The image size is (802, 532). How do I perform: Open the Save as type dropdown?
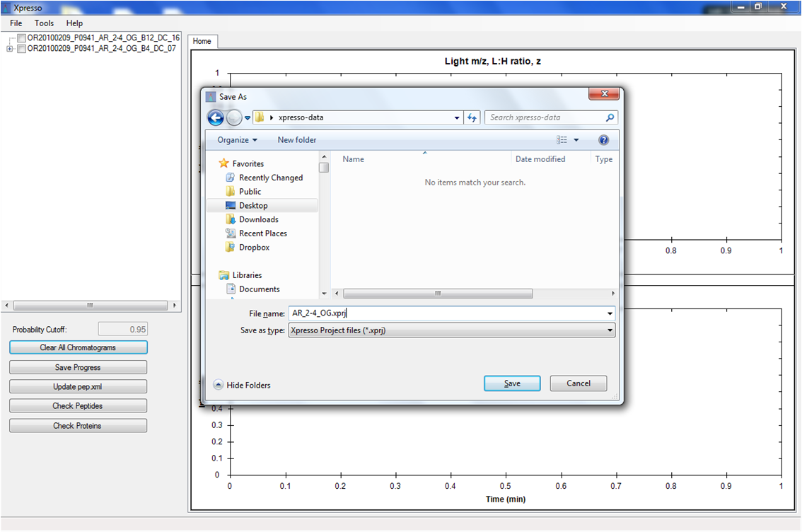coord(452,330)
